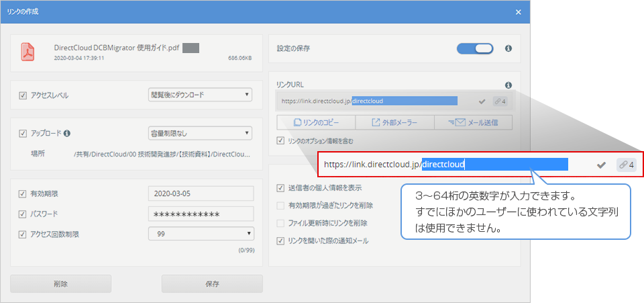Viewport: 644px width, 303px height.
Task: Enable 有効期限が過ぎたリンクを削除
Action: click(280, 206)
